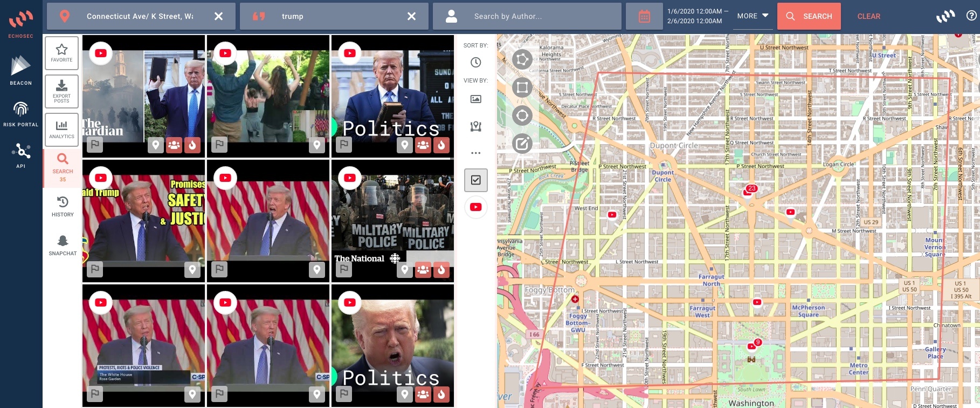This screenshot has width=980, height=408.
Task: Flag the 'Promises Safety & Justice' post
Action: [x=95, y=269]
